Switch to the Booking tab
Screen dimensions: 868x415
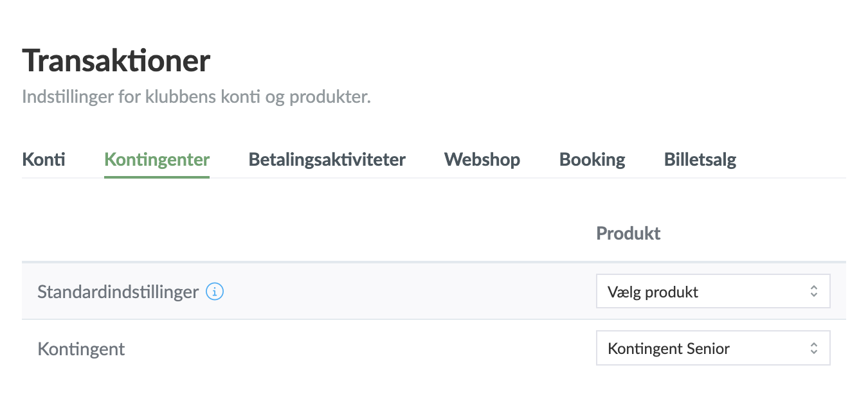(x=592, y=159)
